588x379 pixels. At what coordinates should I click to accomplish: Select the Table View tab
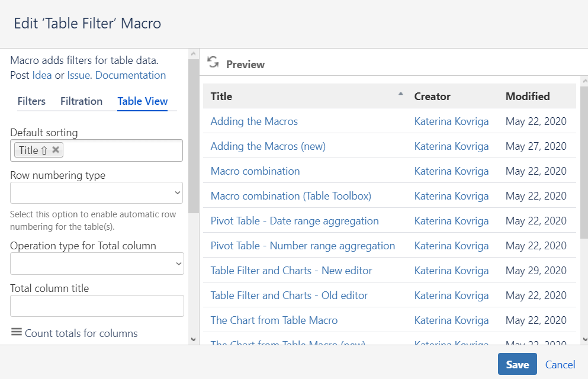tap(143, 101)
